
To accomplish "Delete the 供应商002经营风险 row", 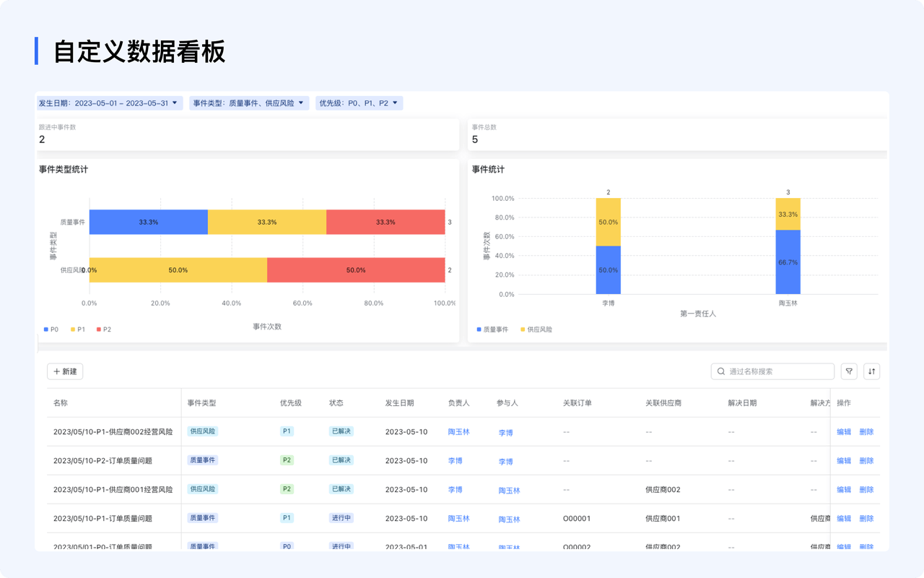I will point(866,432).
